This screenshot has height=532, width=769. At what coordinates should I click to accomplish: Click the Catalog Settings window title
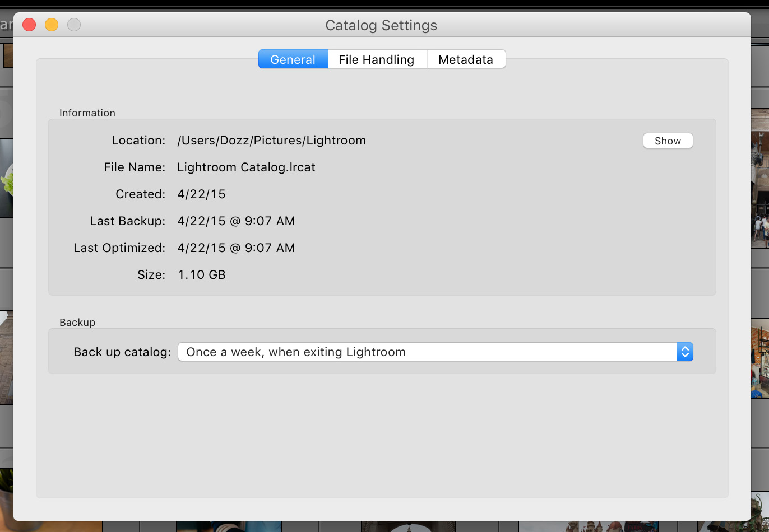tap(381, 25)
